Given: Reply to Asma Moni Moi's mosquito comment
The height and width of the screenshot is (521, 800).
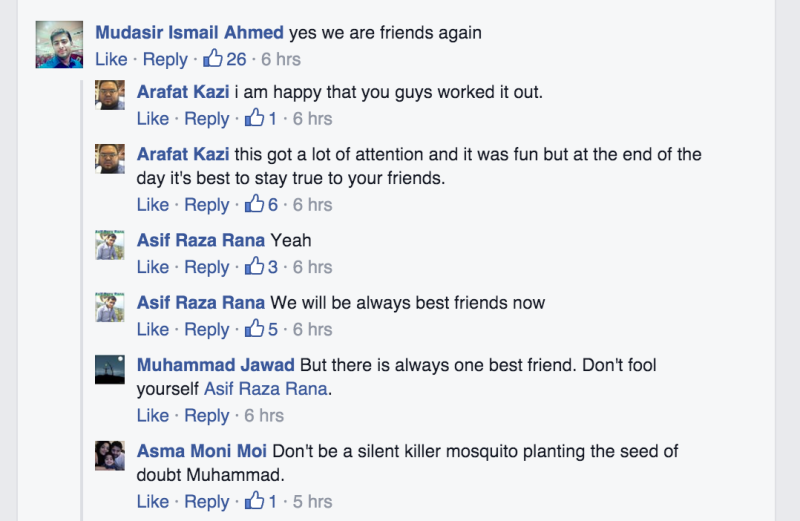Looking at the screenshot, I should click(x=207, y=501).
